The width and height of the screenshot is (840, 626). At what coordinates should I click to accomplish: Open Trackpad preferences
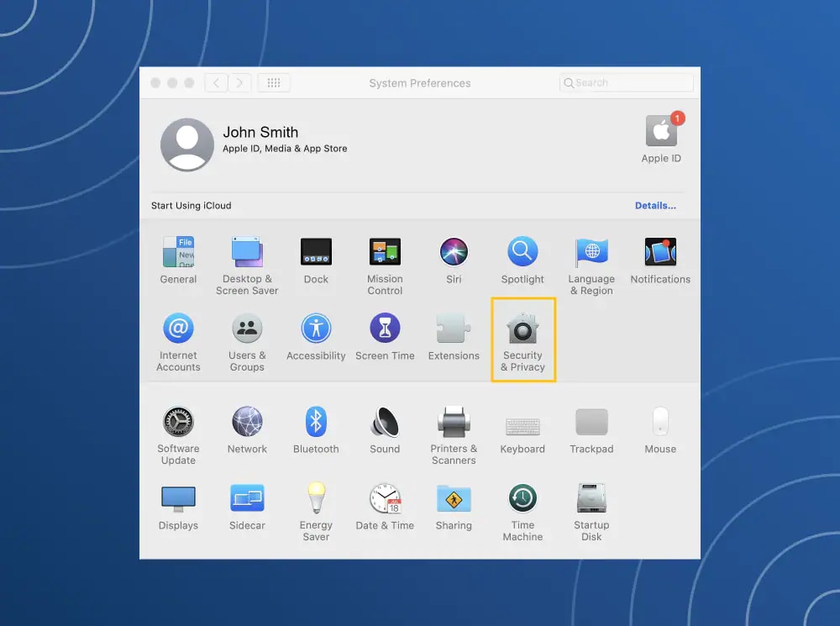click(591, 430)
